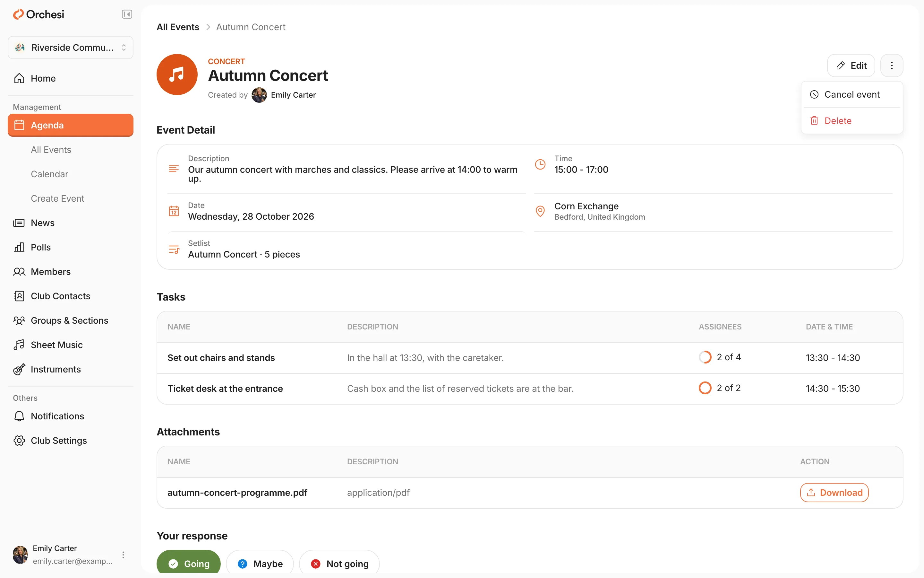Image resolution: width=924 pixels, height=578 pixels.
Task: Open Ticket desk at the entrance task
Action: tap(530, 389)
